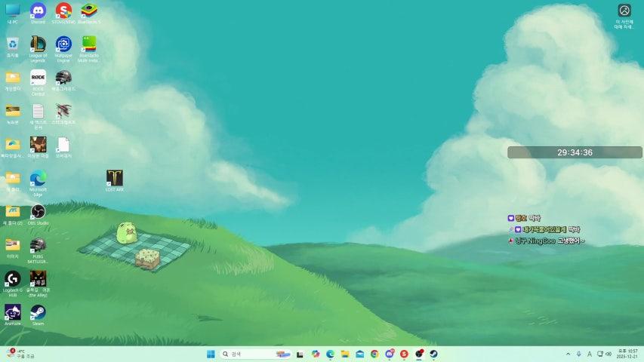
Task: Open the folder beside RODE Central
Action: point(13,81)
